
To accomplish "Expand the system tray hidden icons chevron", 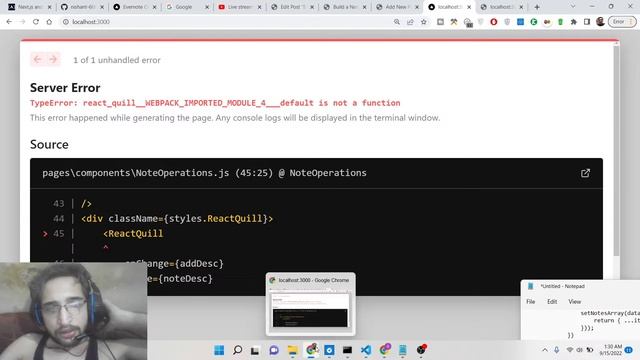I will coord(545,350).
